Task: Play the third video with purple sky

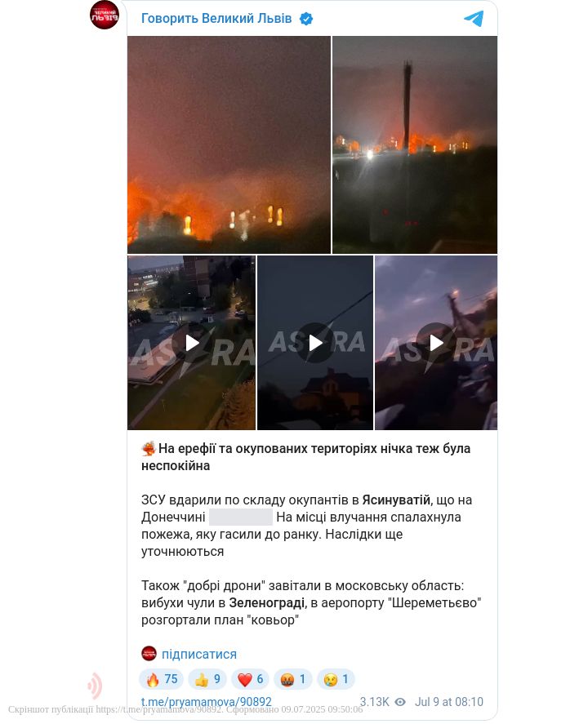Action: pos(436,343)
